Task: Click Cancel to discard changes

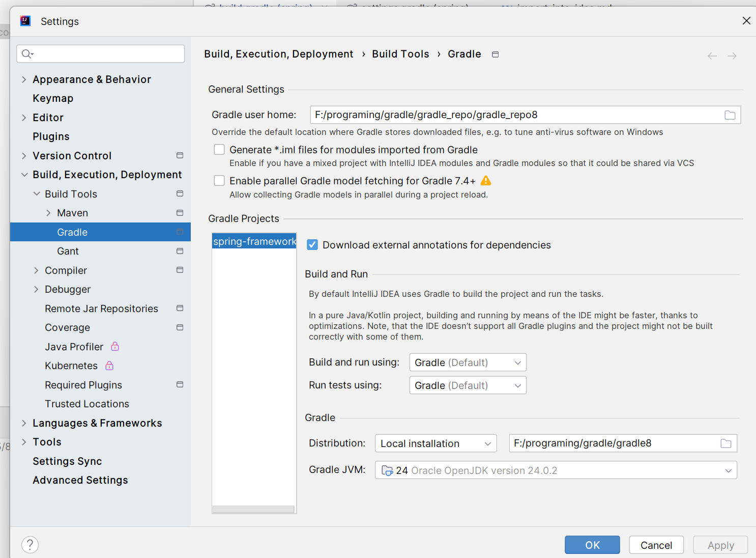Action: tap(656, 545)
